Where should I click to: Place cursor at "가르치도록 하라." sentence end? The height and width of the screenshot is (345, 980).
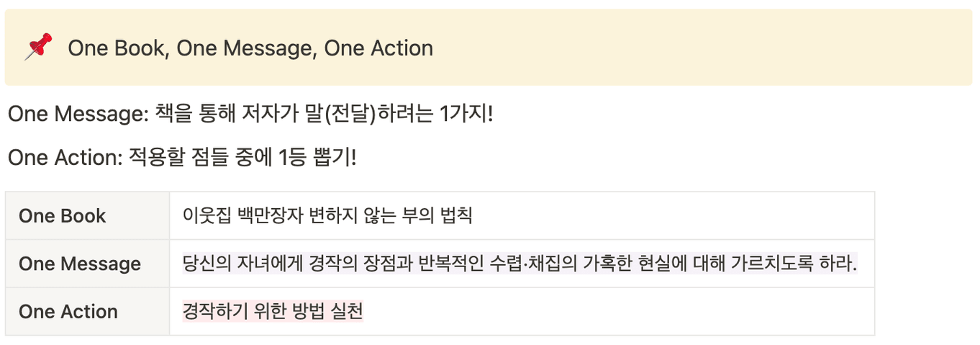click(857, 264)
